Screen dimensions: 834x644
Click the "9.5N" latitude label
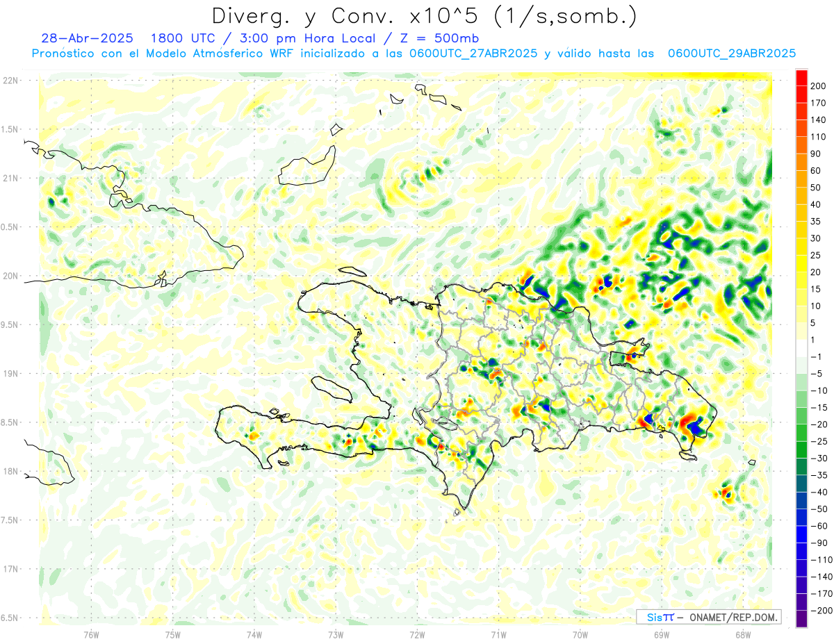point(10,324)
